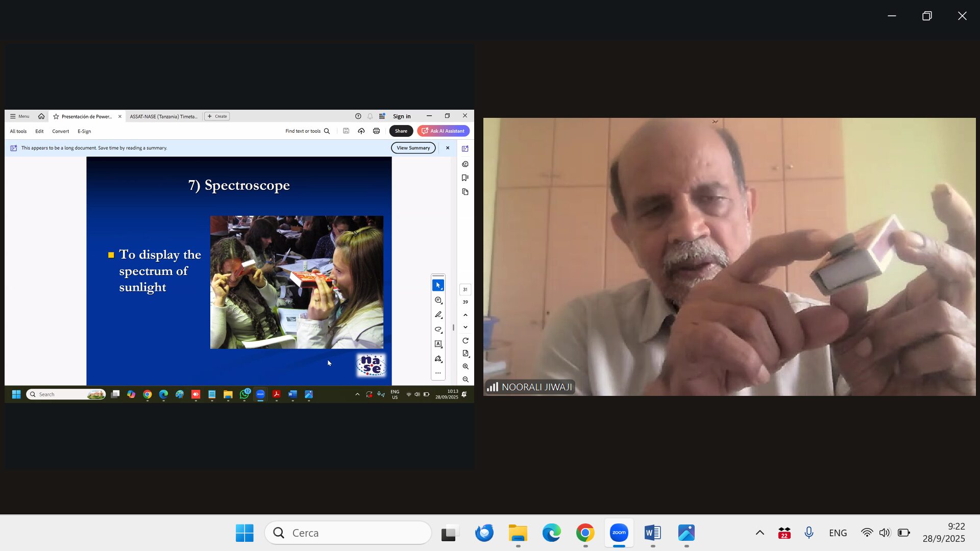Select the highlighter pen tool
Viewport: 980px width, 551px height.
(x=438, y=315)
